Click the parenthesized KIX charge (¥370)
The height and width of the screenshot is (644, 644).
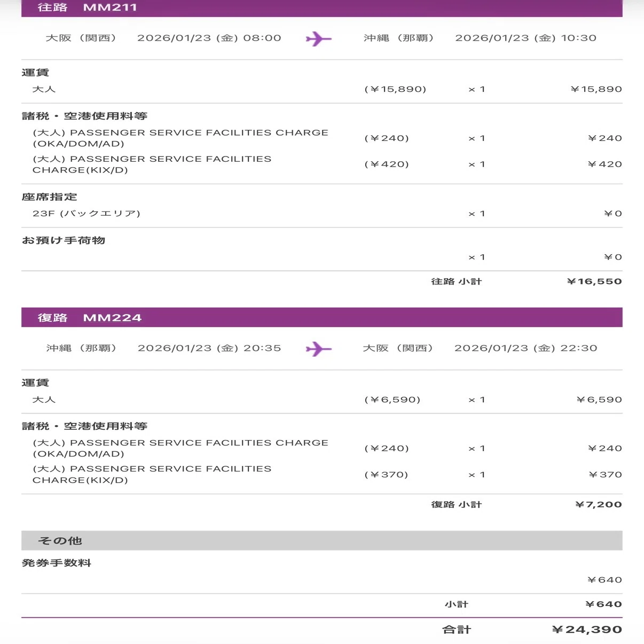tap(386, 474)
